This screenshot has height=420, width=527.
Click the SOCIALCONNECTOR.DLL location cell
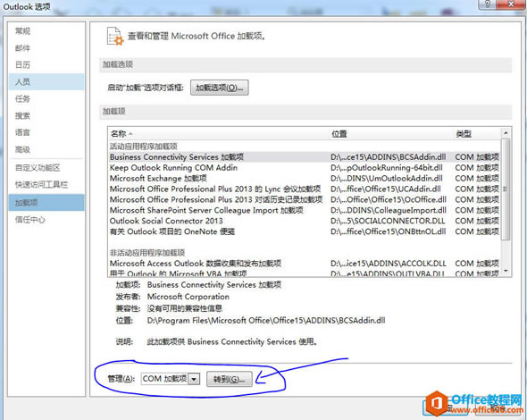[388, 221]
